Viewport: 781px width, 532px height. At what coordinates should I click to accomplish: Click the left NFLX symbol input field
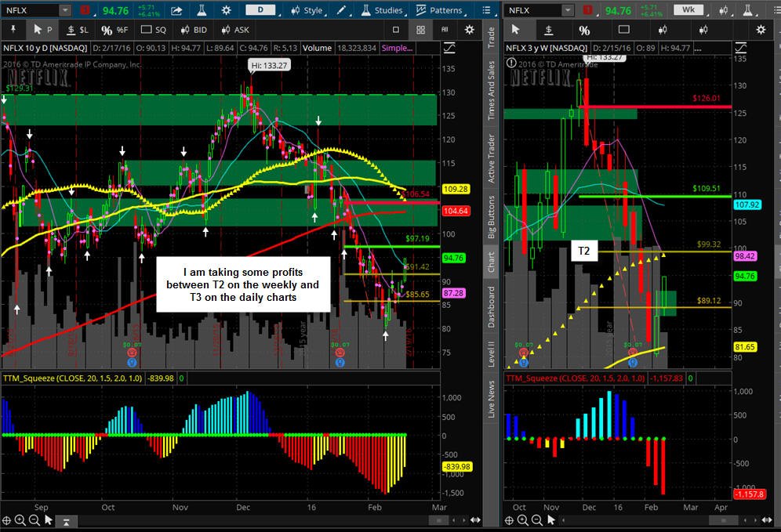pyautogui.click(x=31, y=10)
